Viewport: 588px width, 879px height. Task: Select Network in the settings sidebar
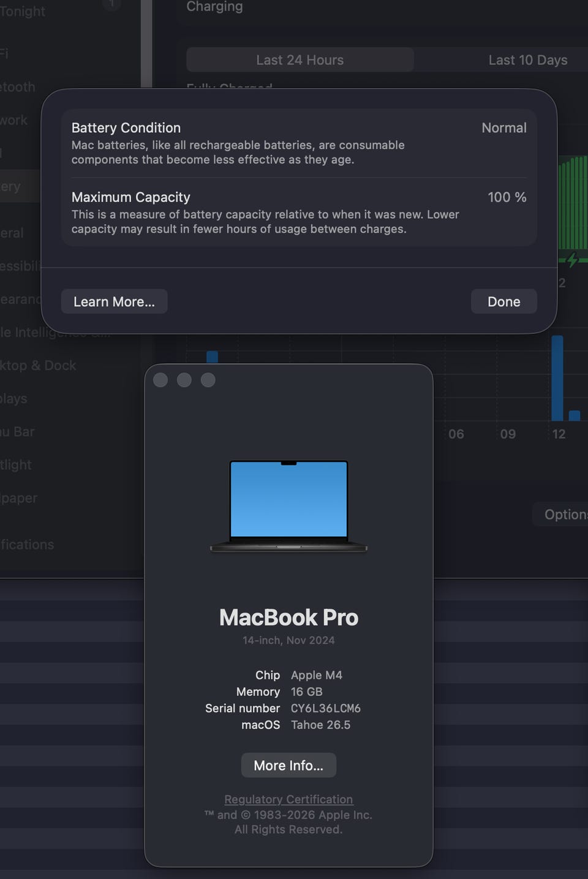tap(13, 120)
